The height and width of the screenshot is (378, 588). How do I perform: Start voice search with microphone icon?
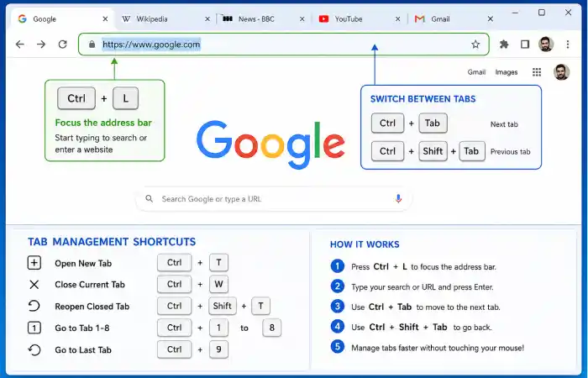pos(398,199)
